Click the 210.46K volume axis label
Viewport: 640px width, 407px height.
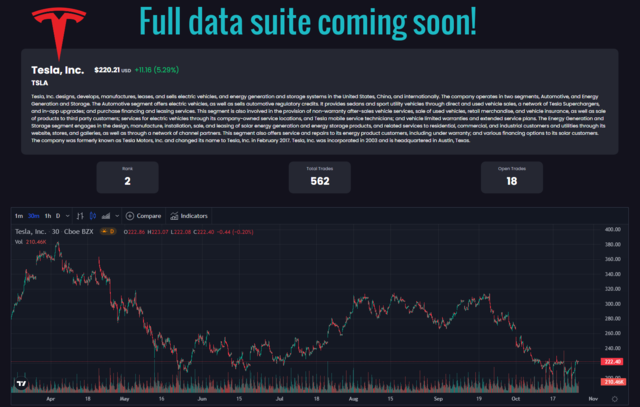pyautogui.click(x=613, y=382)
